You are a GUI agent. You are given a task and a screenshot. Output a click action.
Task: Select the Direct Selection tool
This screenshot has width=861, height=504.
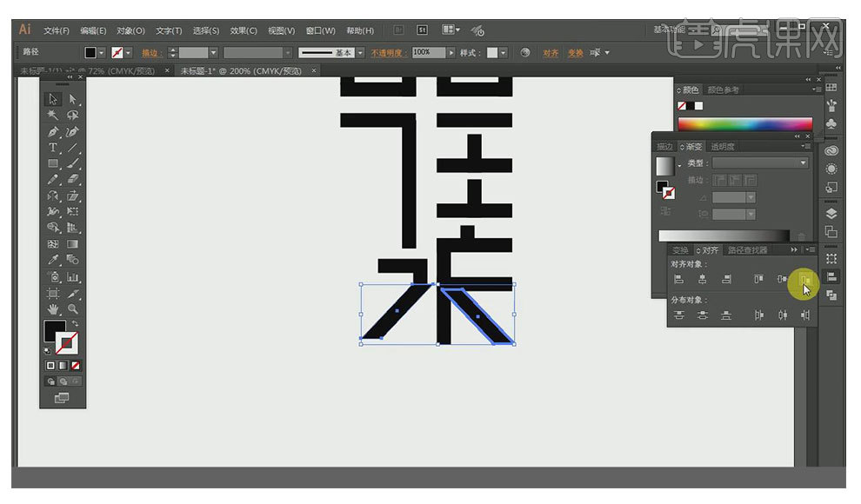73,99
